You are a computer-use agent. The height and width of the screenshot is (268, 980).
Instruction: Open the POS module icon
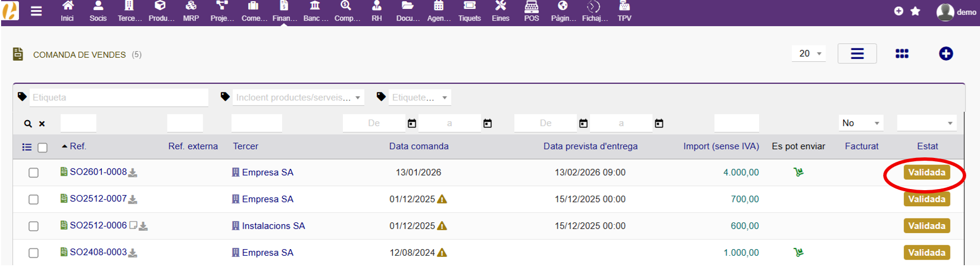pos(531,12)
